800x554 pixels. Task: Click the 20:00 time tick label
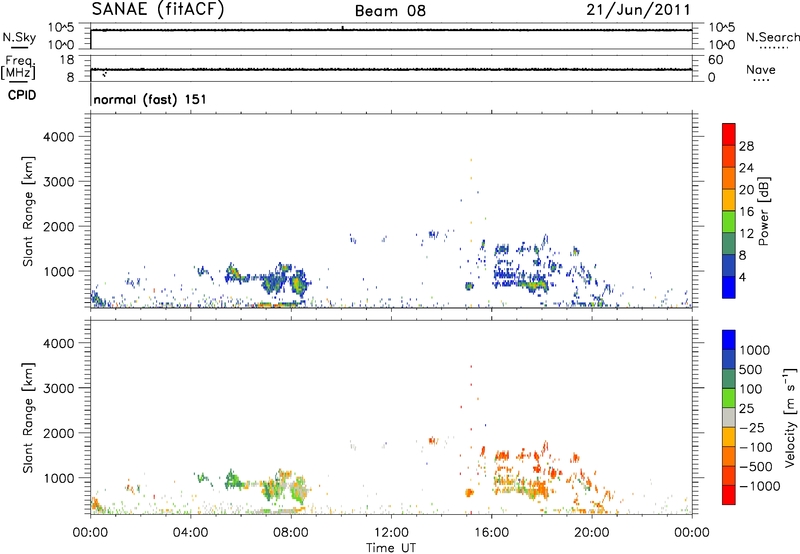click(x=591, y=533)
